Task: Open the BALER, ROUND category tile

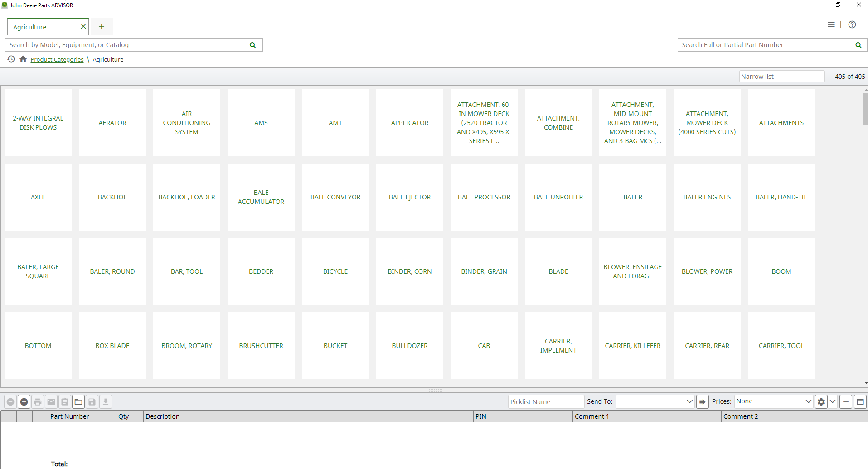Action: 112,271
